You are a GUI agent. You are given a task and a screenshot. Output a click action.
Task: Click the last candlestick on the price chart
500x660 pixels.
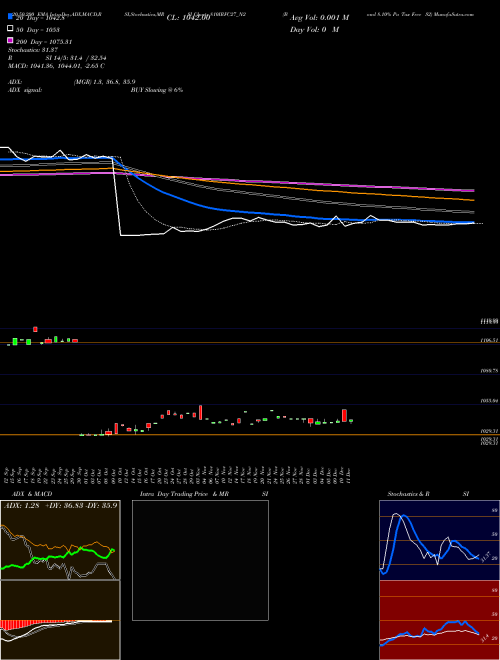point(351,420)
